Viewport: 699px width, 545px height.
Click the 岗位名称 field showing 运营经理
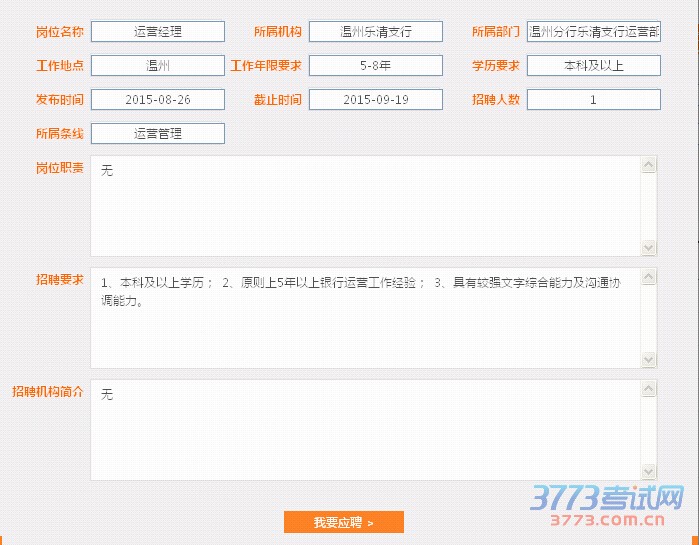(x=158, y=32)
